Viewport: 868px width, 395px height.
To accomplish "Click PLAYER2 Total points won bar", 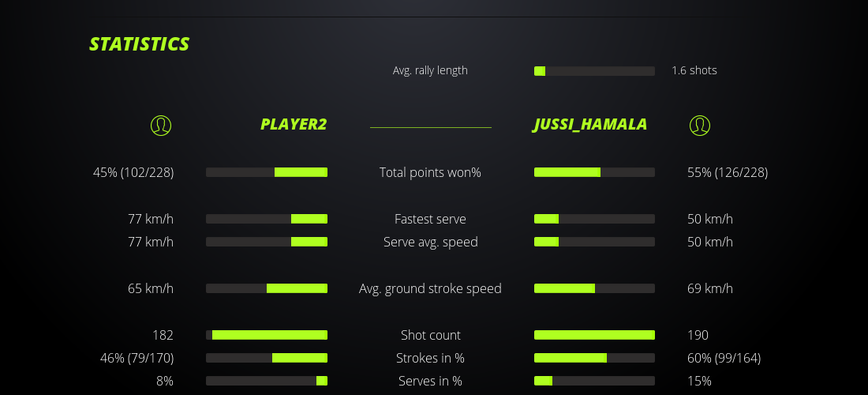I will (x=267, y=172).
